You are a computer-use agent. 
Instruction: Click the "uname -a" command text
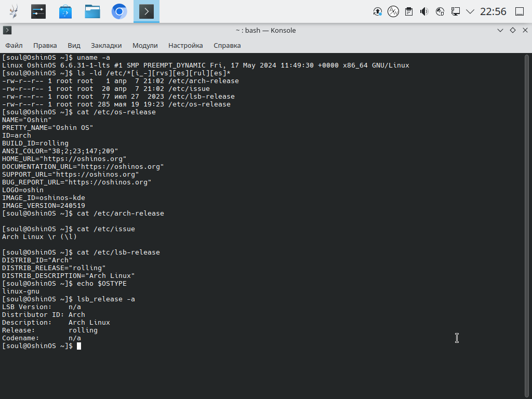(x=94, y=58)
